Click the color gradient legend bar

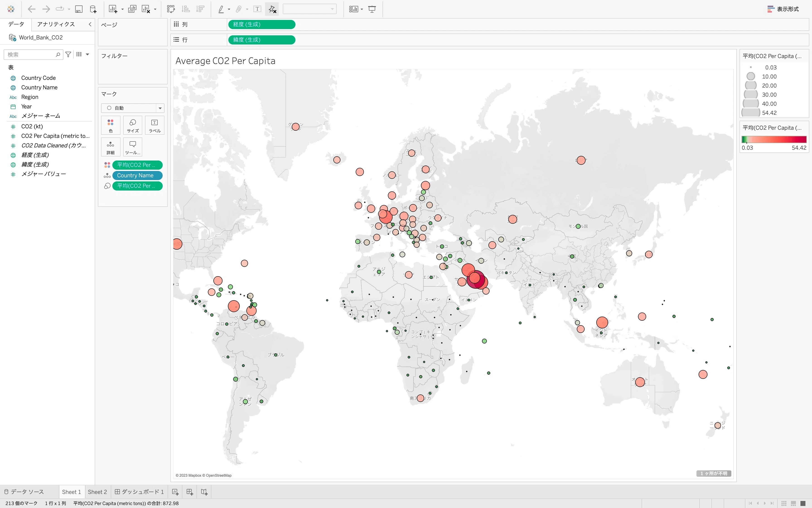tap(774, 139)
